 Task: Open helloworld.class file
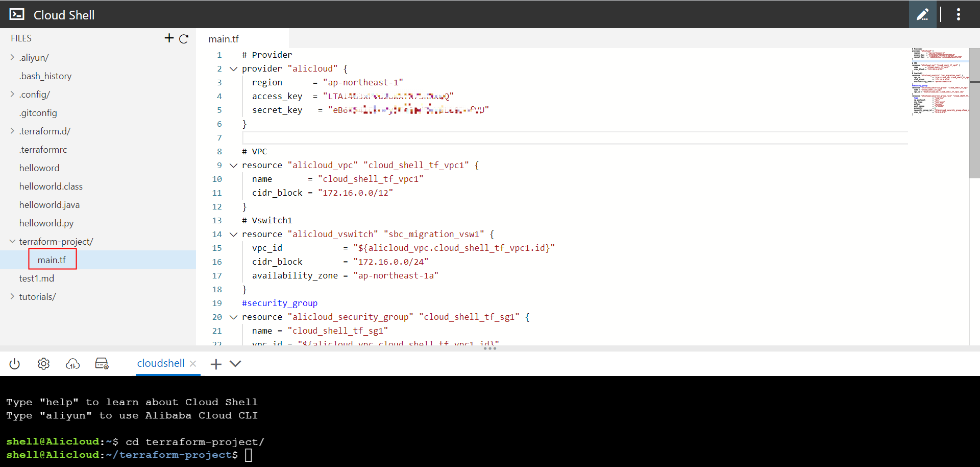pyautogui.click(x=51, y=186)
